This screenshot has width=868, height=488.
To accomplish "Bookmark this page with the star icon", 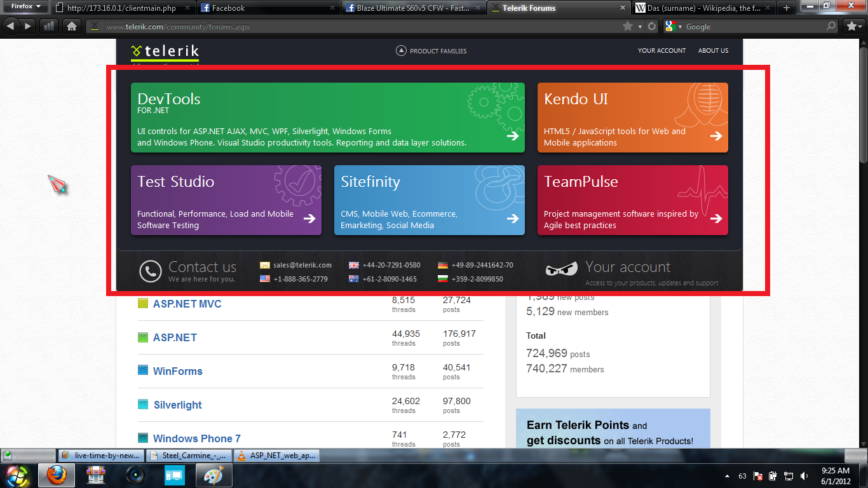I will pos(628,26).
